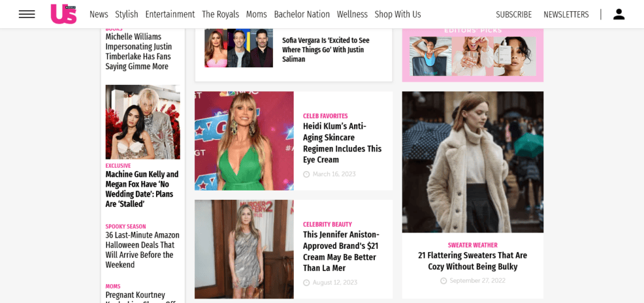Click the Jennifer Aniston article image
644x303 pixels.
[244, 249]
